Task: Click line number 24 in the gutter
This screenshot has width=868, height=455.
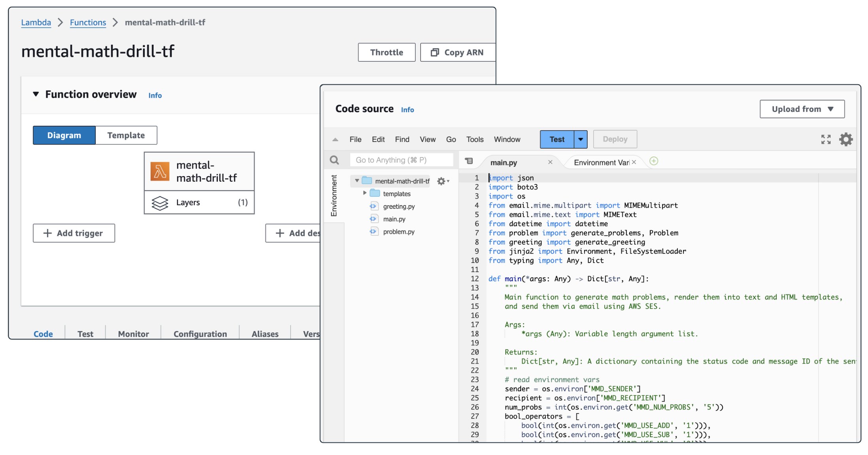Action: [x=475, y=389]
